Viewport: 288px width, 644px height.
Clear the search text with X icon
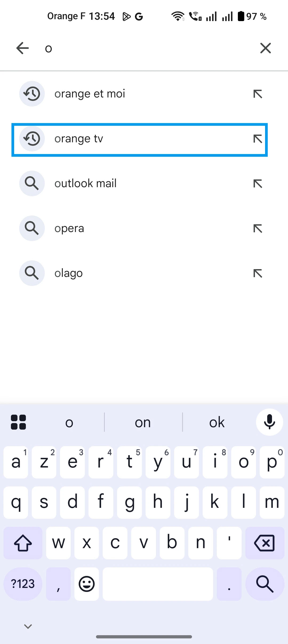[265, 48]
